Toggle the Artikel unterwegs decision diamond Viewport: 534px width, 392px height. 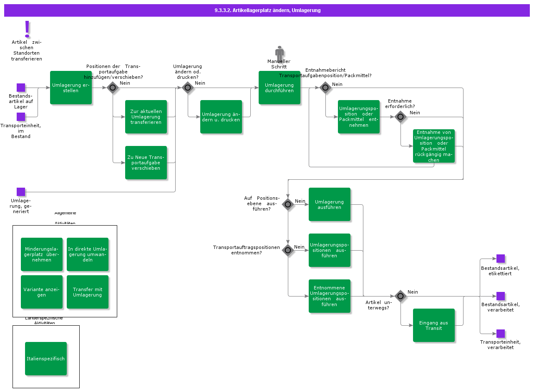point(400,296)
